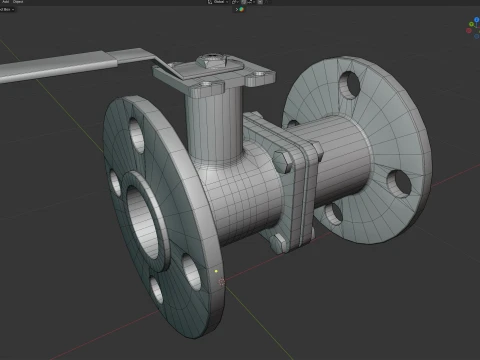Open the Select Box tool dropdown
This screenshot has height=360, width=480.
pos(7,9)
